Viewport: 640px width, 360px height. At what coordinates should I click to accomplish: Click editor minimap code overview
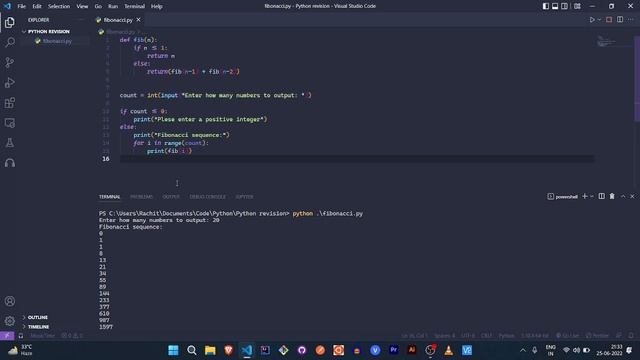click(606, 42)
